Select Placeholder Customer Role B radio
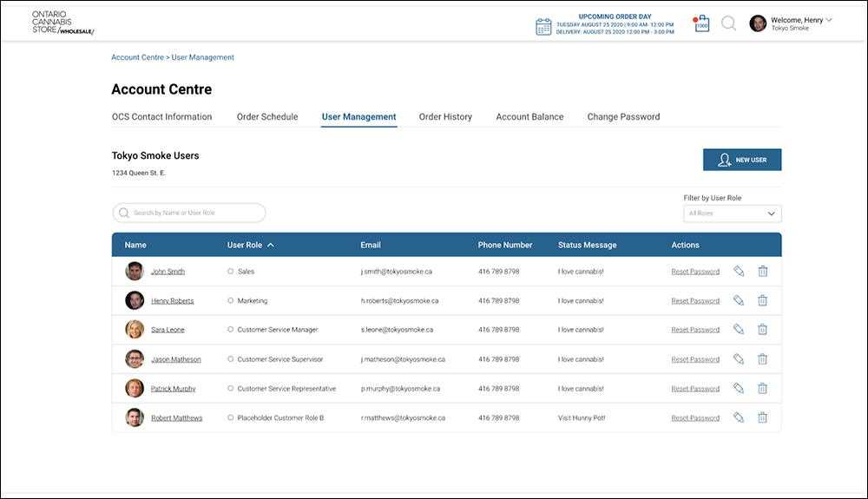Screen dimensions: 868x499 [x=230, y=417]
